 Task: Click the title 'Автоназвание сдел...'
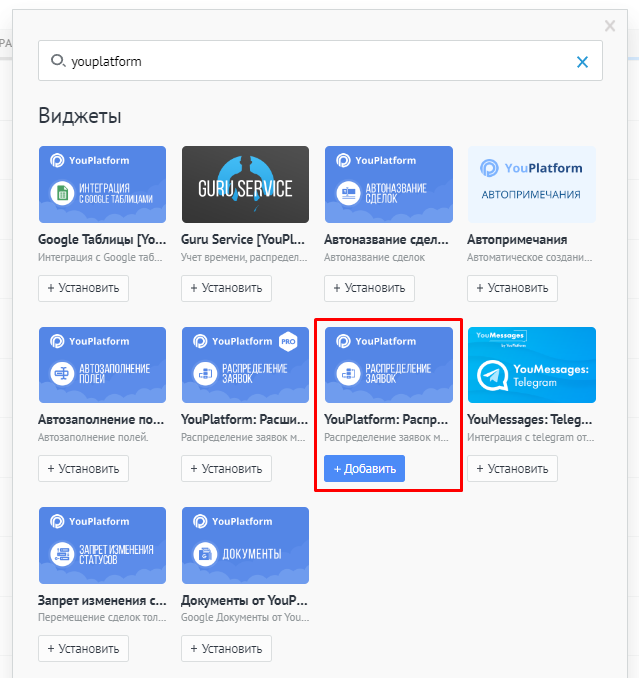point(387,240)
